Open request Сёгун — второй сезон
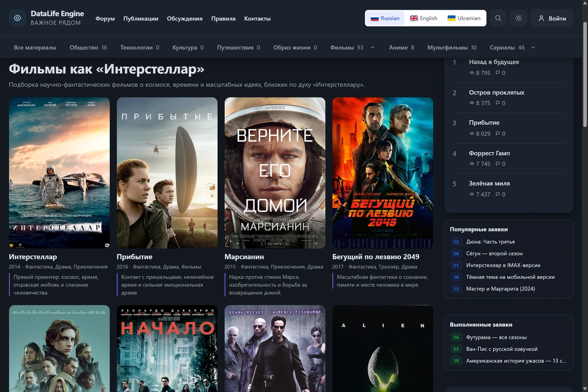 tap(494, 253)
